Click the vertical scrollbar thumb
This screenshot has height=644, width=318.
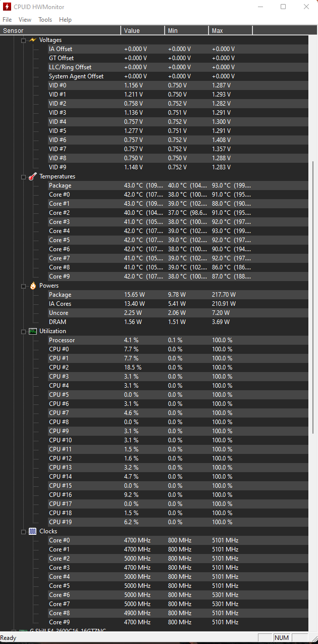coord(314,297)
